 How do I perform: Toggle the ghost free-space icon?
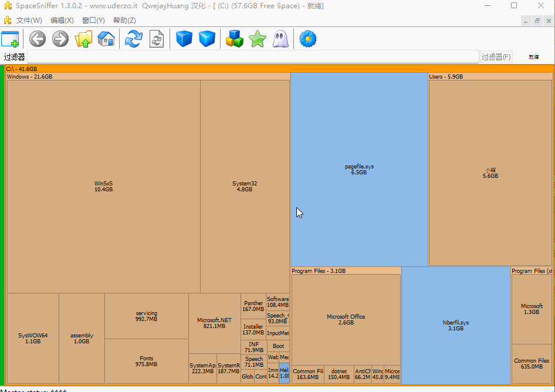280,39
